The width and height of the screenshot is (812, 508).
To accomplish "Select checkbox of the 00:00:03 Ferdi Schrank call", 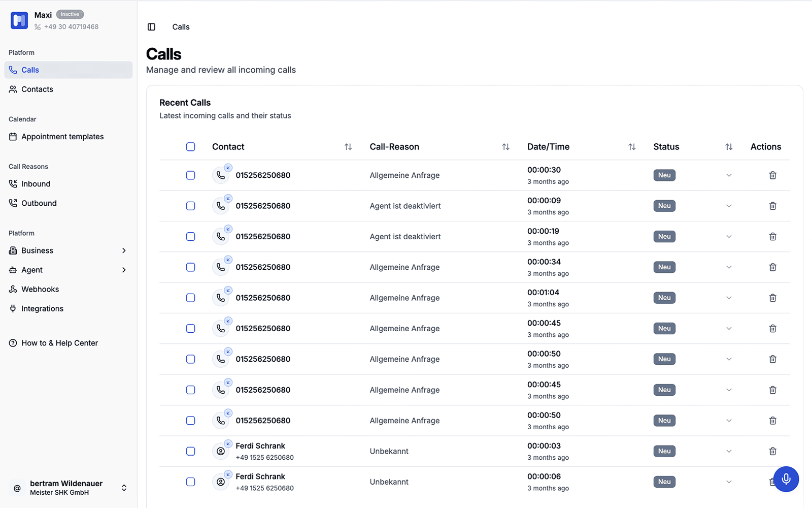I will point(191,451).
